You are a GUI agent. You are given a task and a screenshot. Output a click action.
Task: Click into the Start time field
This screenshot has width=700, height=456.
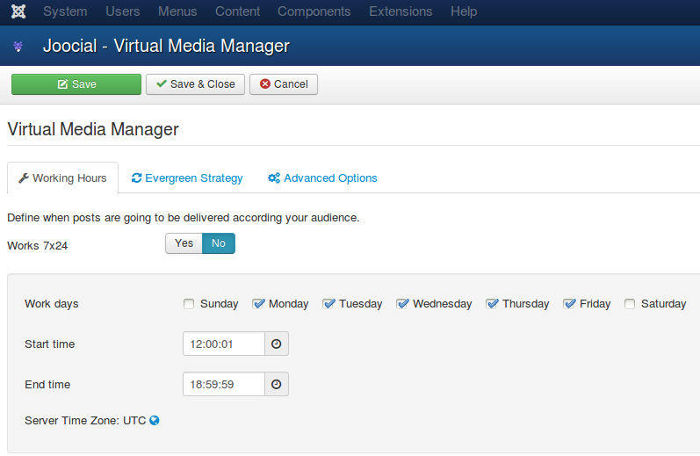point(224,344)
